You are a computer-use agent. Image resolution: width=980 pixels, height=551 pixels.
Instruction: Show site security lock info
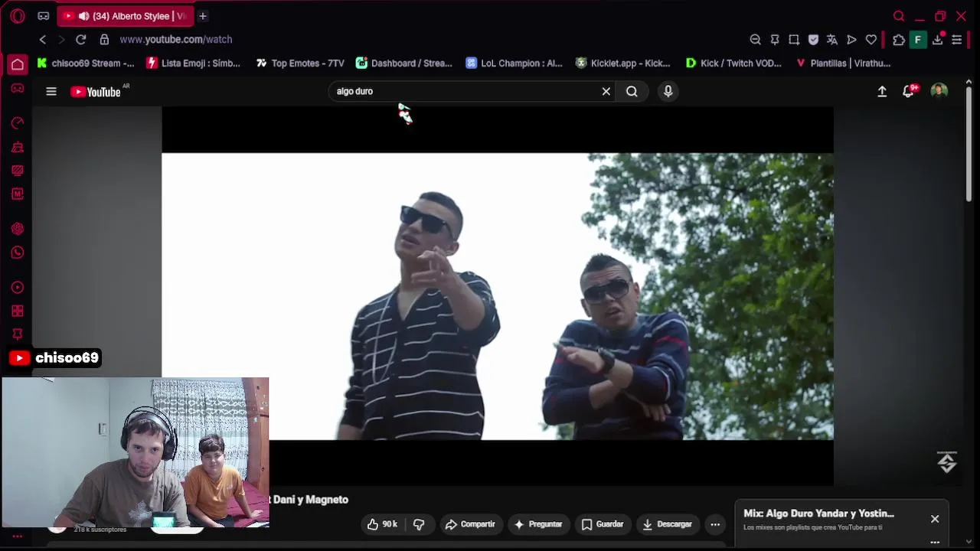tap(104, 39)
